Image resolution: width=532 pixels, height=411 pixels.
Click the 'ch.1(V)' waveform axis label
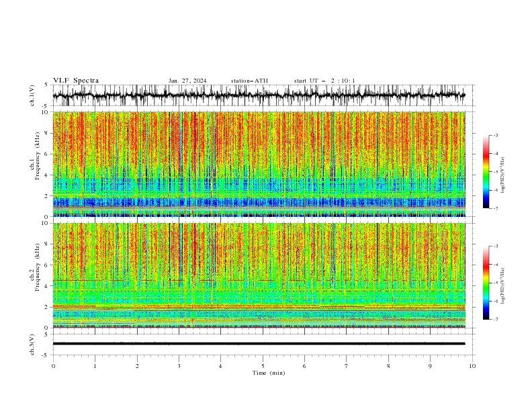(x=32, y=95)
